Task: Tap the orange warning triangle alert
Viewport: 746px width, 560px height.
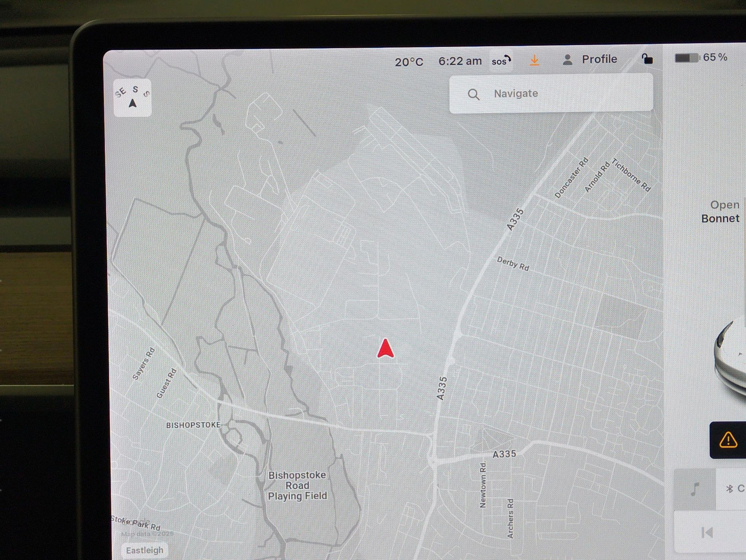Action: [x=728, y=440]
